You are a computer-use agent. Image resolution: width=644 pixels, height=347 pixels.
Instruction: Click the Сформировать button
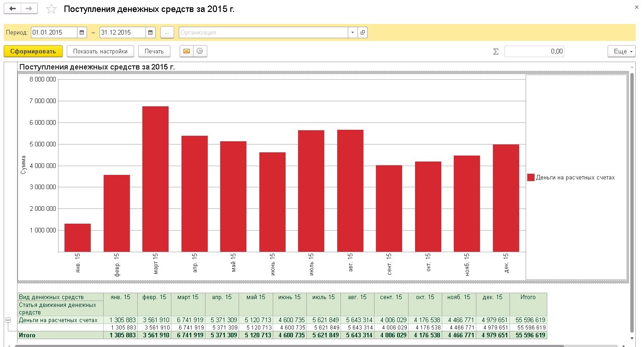tap(33, 51)
